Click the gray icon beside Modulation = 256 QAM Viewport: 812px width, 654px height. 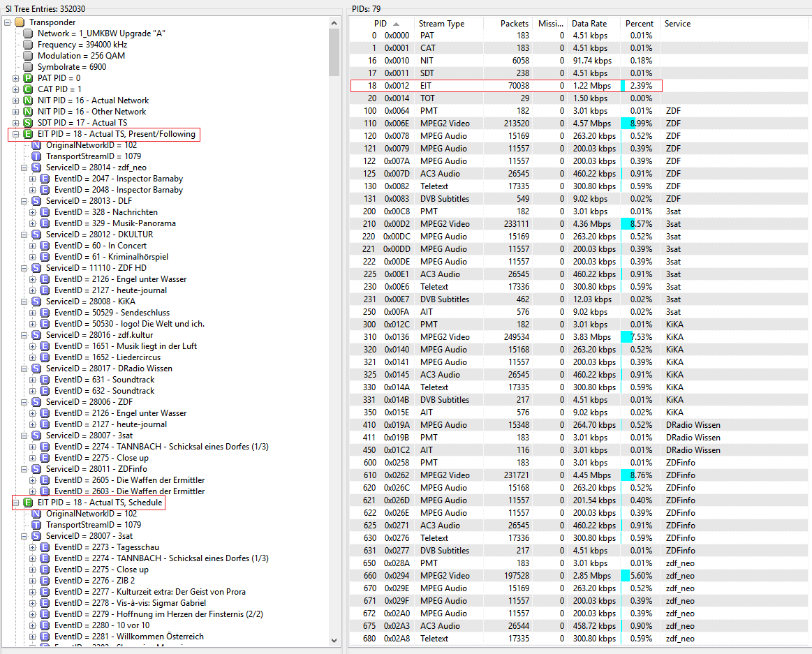coord(28,56)
